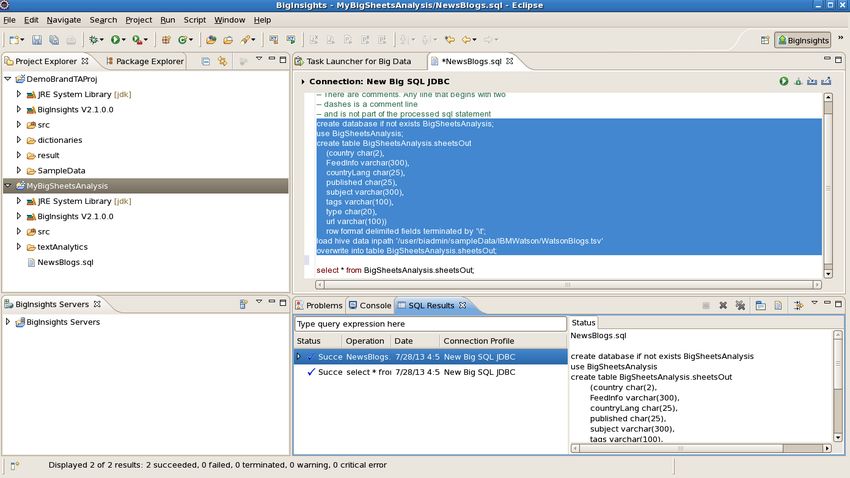Toggle Link with Editor in Project Explorer
This screenshot has height=478, width=850.
pyautogui.click(x=222, y=61)
